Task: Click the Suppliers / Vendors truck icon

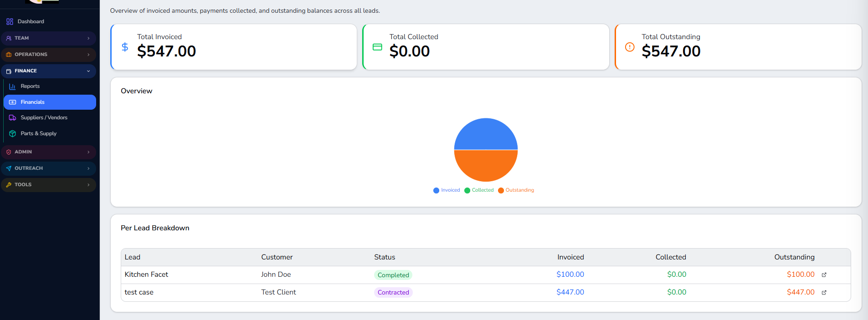Action: [x=12, y=117]
